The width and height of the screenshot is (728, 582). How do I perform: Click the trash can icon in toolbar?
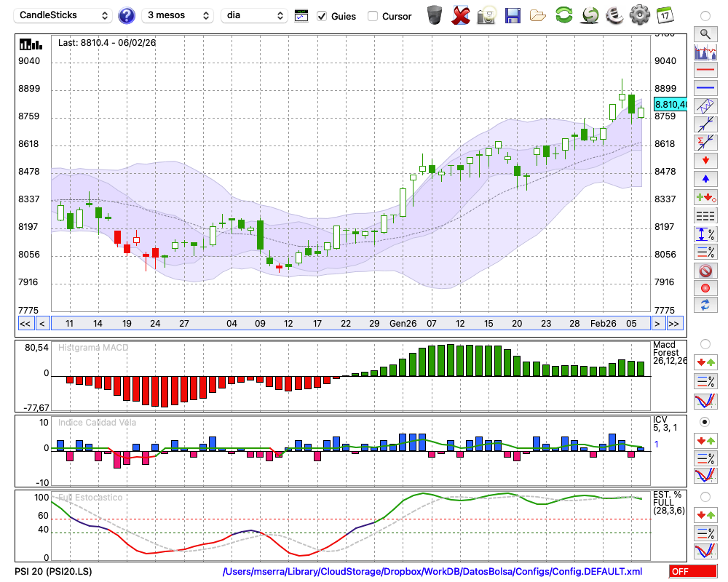click(x=435, y=15)
